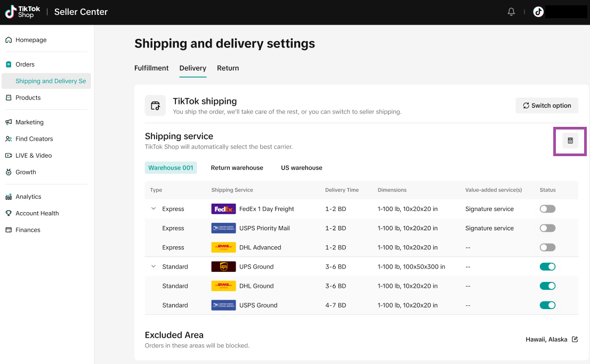Select the Growth sidebar icon
Viewport: 590px width, 364px height.
(x=8, y=172)
